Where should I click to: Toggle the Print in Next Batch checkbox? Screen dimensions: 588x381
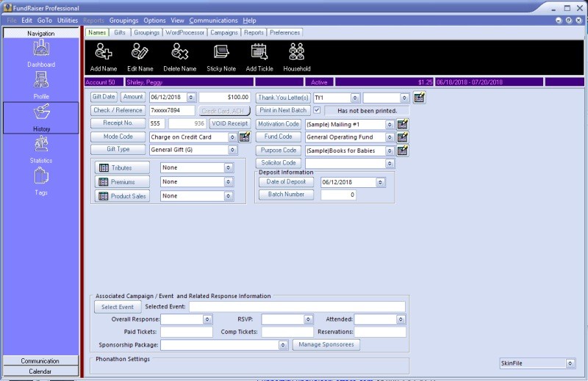pyautogui.click(x=317, y=110)
